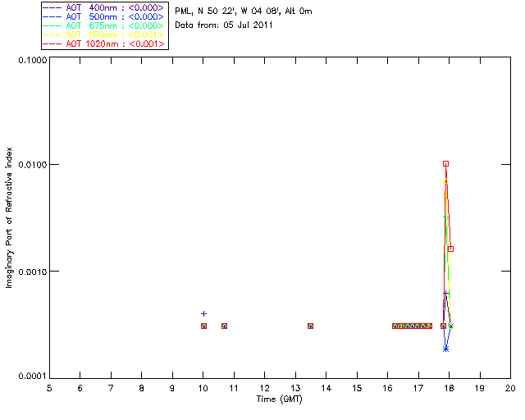
Task: Click the x-axis label 19
Action: tap(480, 388)
